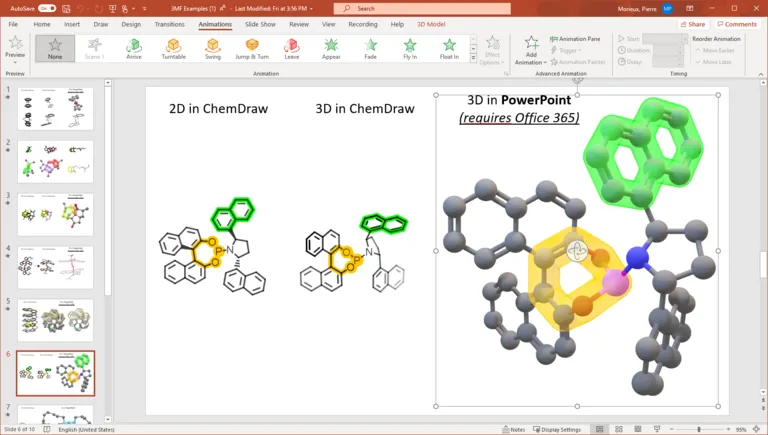This screenshot has width=768, height=435.
Task: Click the zoom slider handle
Action: pos(699,429)
